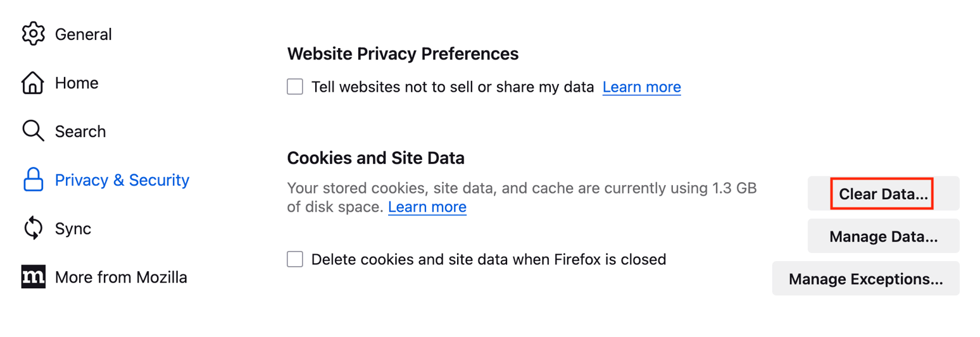Click the 'Delete cookies and site data' label text
This screenshot has height=337, width=980.
coord(489,259)
